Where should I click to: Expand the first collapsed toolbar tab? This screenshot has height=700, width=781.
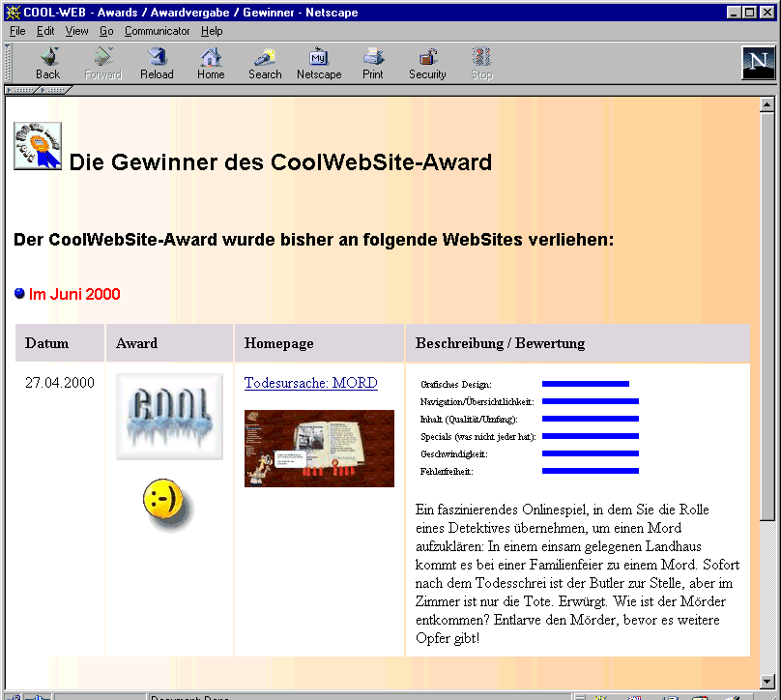tap(21, 90)
